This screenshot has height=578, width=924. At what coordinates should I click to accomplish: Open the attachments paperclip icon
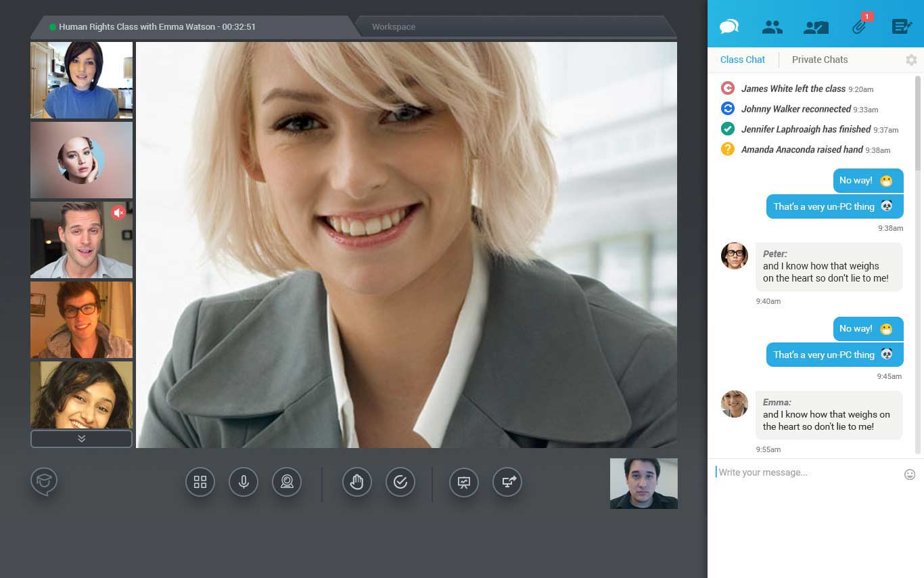(x=859, y=27)
